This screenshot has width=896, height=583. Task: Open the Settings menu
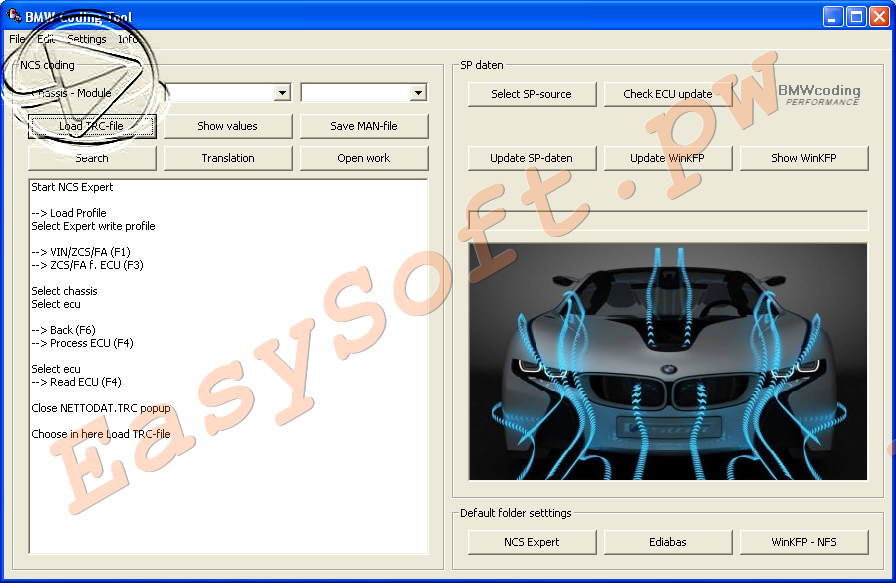[x=87, y=39]
